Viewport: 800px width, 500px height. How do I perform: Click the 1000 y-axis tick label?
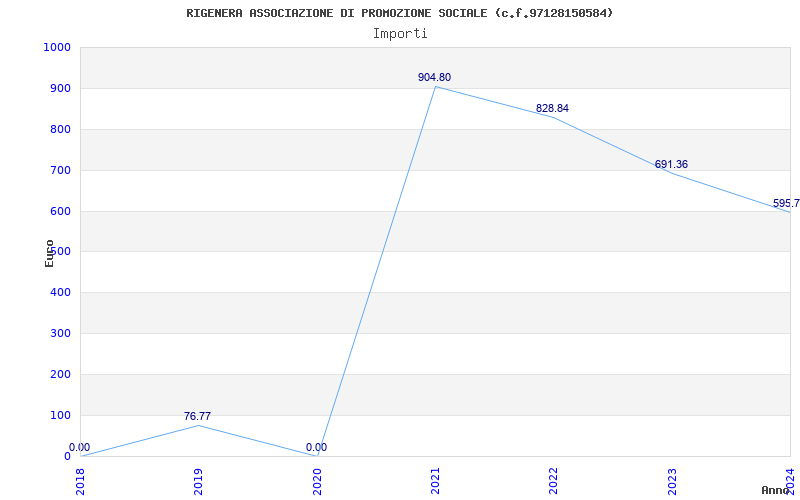[x=57, y=47]
